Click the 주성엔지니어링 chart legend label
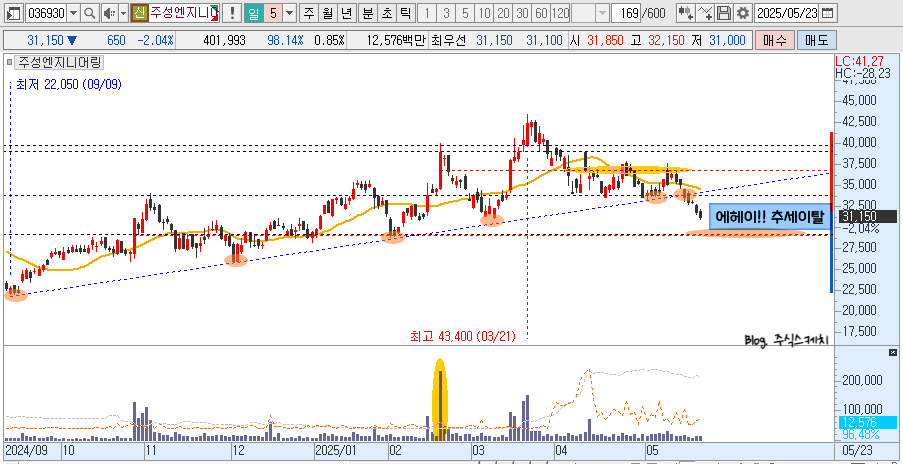 point(59,62)
